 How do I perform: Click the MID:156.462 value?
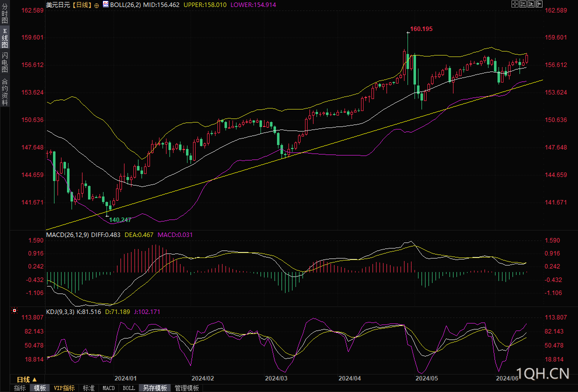(160, 5)
